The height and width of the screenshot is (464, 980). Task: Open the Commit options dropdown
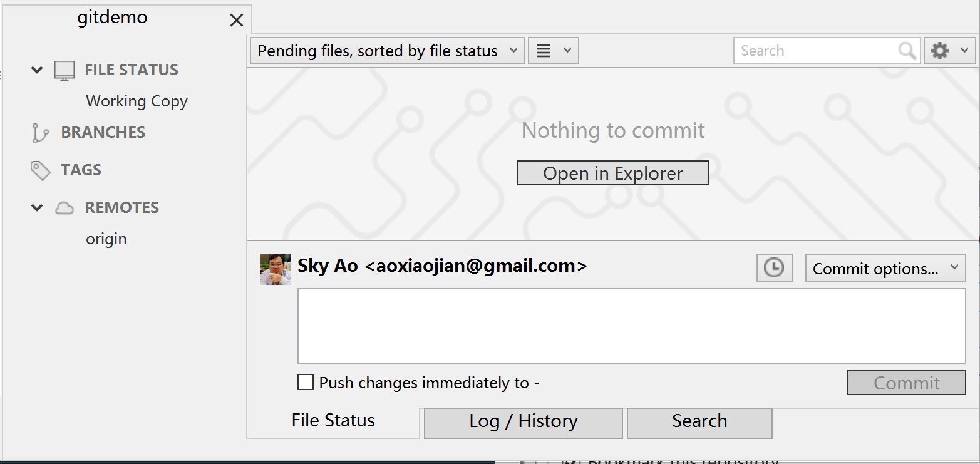[x=885, y=269]
